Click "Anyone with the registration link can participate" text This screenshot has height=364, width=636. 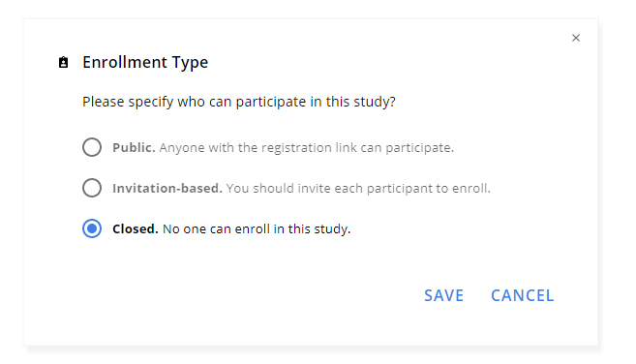[x=306, y=148]
